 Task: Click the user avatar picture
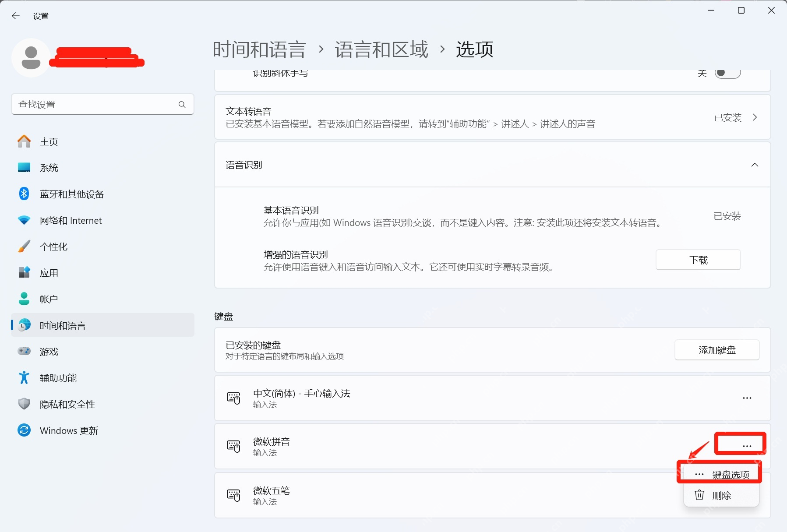click(x=31, y=58)
